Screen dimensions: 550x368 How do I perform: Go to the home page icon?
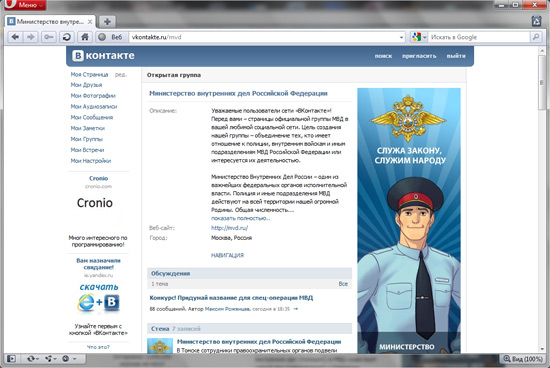[85, 37]
